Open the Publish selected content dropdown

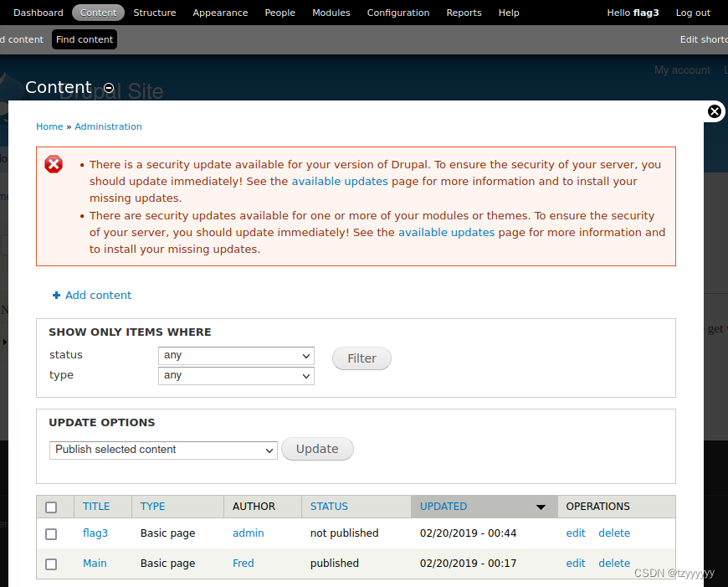pos(163,450)
